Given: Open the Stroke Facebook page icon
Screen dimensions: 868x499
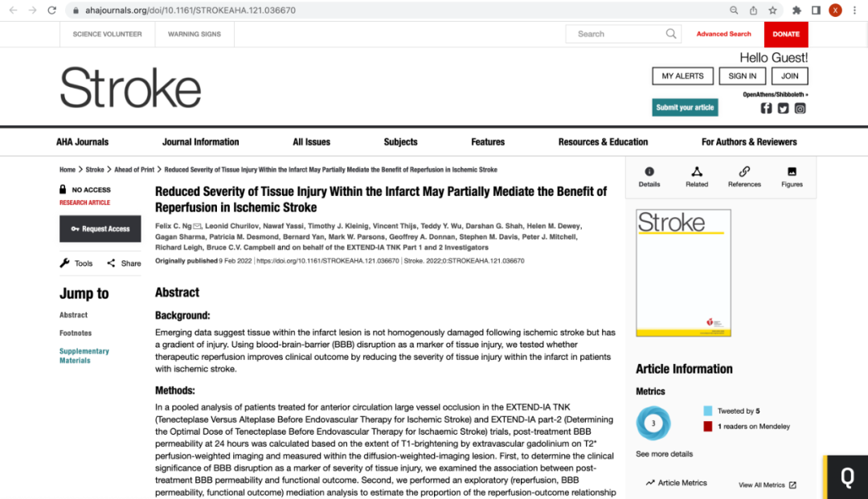Looking at the screenshot, I should click(766, 108).
